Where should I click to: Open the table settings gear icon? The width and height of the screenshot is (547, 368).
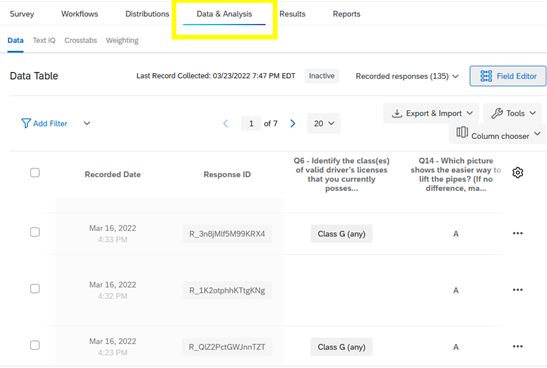tap(518, 172)
